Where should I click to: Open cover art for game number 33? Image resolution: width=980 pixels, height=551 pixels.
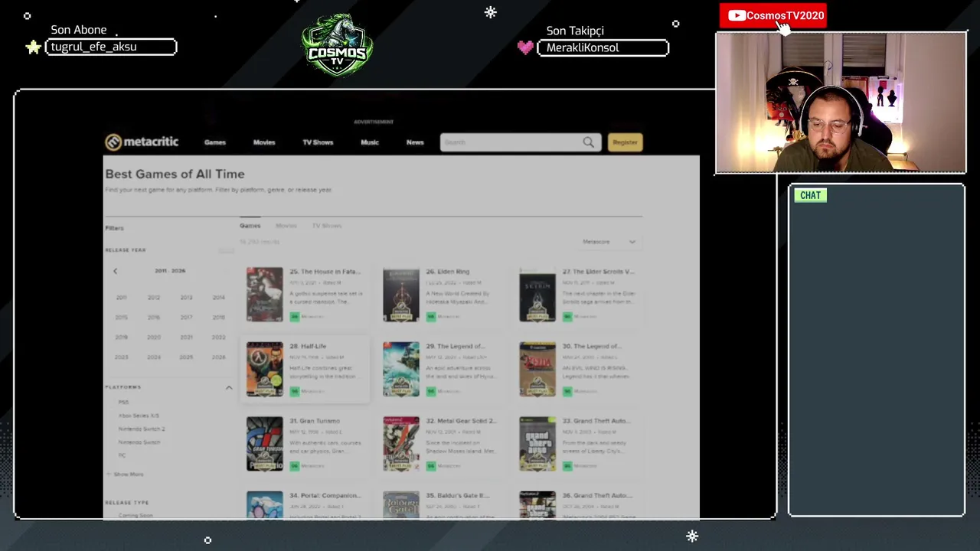[537, 444]
